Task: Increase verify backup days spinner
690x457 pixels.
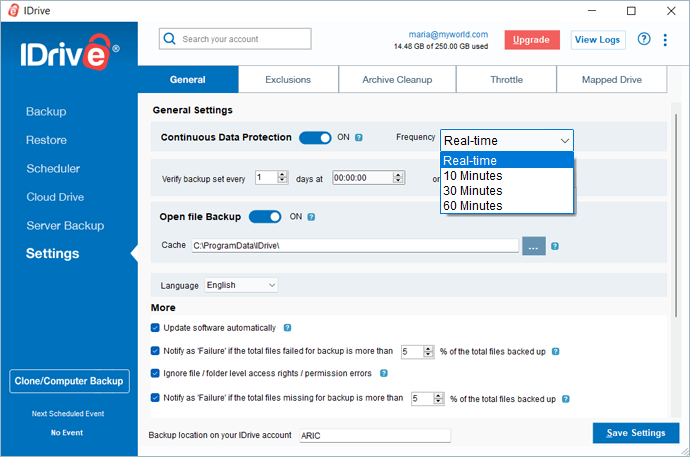Action: [283, 174]
